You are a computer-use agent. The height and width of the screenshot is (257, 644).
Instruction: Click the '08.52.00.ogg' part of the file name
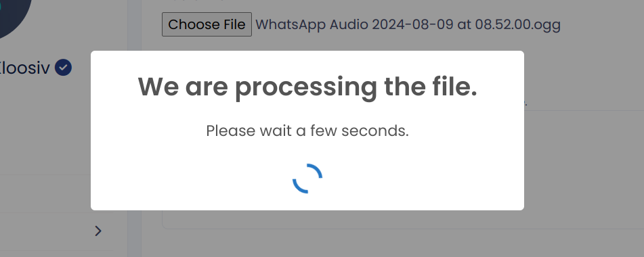pyautogui.click(x=518, y=24)
